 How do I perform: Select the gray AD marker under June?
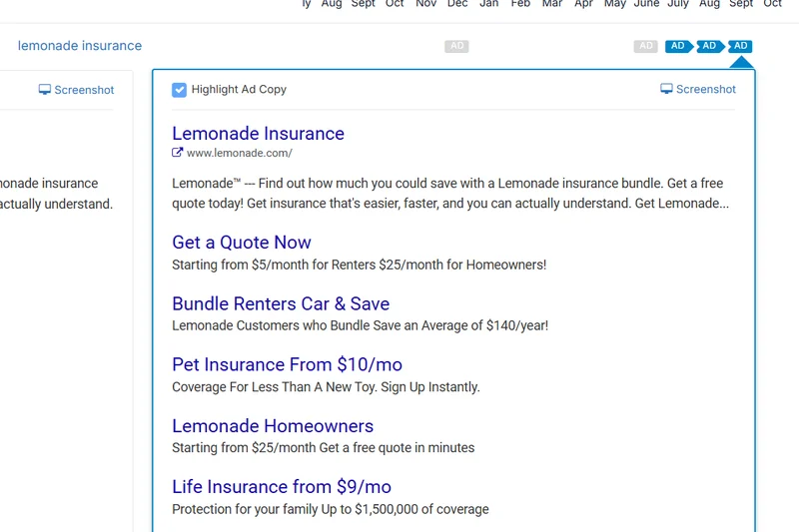[646, 46]
